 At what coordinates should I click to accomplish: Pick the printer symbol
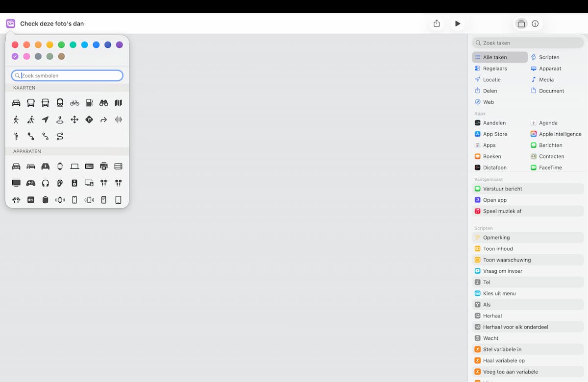[x=104, y=167]
